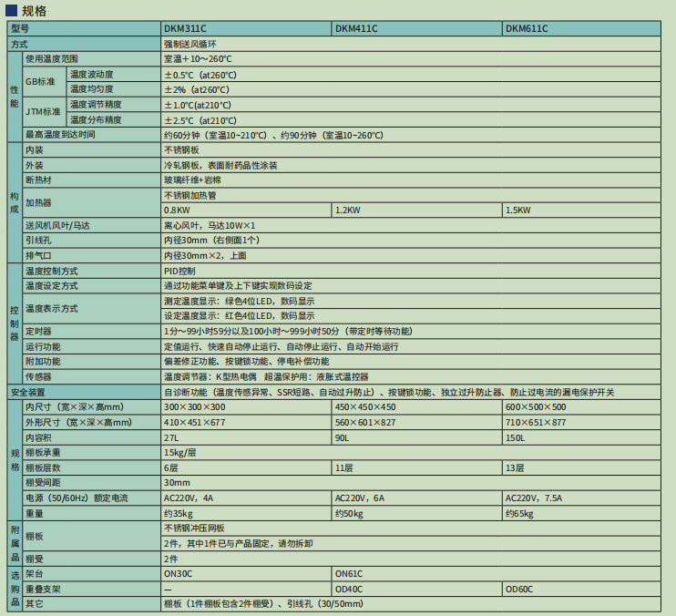
Task: Click the 强制送风循环 cell
Action: [x=410, y=45]
